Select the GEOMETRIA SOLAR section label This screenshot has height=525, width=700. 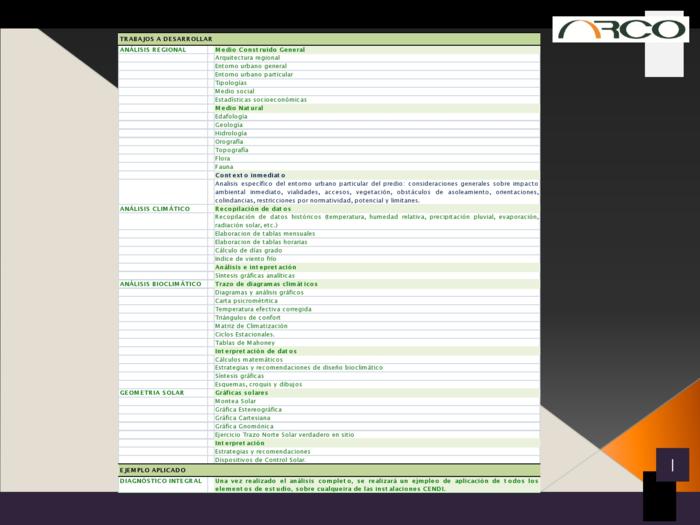coord(152,393)
